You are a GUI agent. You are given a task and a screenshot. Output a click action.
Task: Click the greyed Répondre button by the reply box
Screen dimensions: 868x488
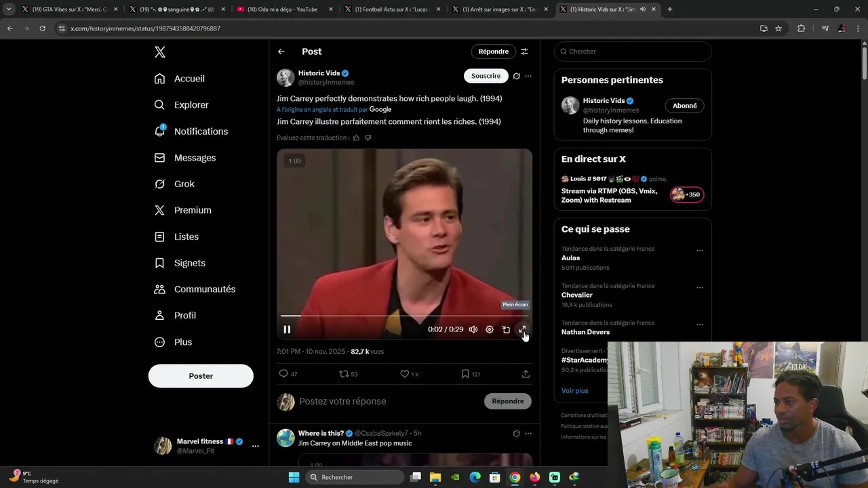pyautogui.click(x=508, y=401)
